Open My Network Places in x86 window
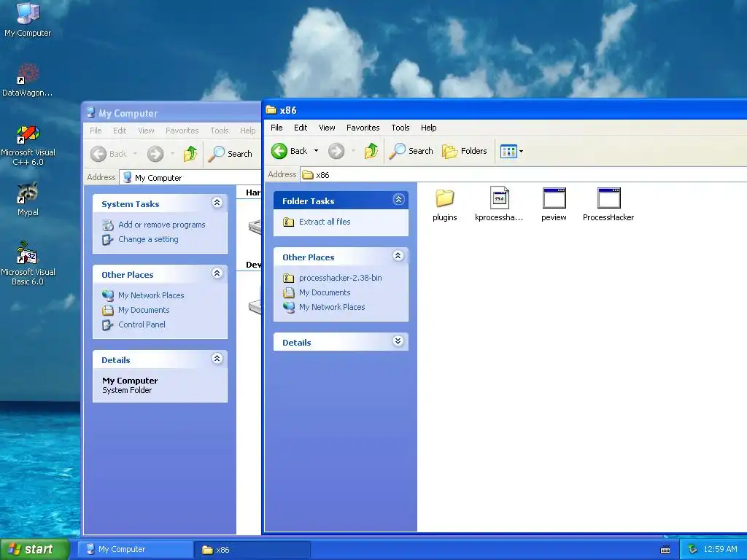Screen dimensions: 747x560 pos(332,307)
